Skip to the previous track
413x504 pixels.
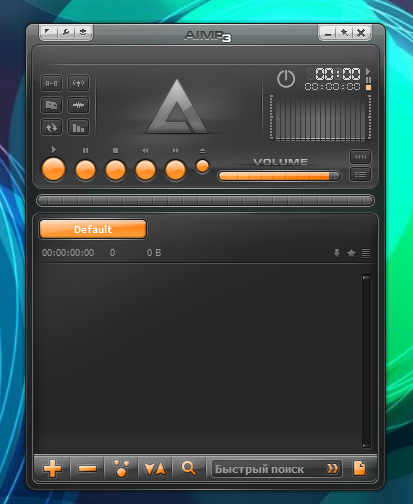pyautogui.click(x=145, y=170)
